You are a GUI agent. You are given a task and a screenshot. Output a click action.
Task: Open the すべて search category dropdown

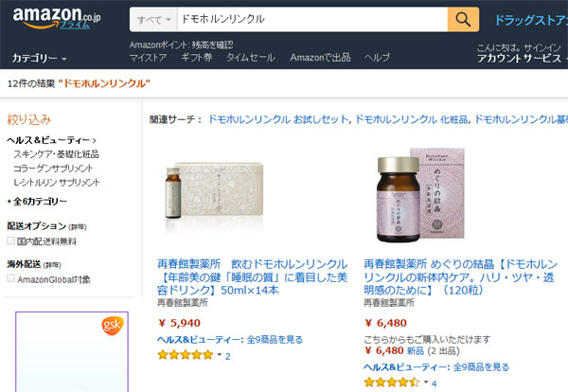(153, 20)
